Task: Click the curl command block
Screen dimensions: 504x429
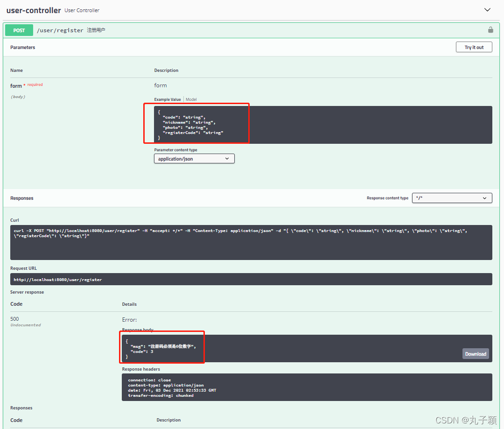Action: [x=251, y=242]
